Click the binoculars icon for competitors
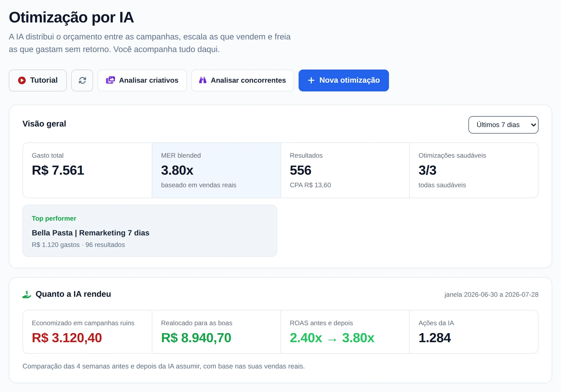Screen dimensions: 561x392 point(203,80)
